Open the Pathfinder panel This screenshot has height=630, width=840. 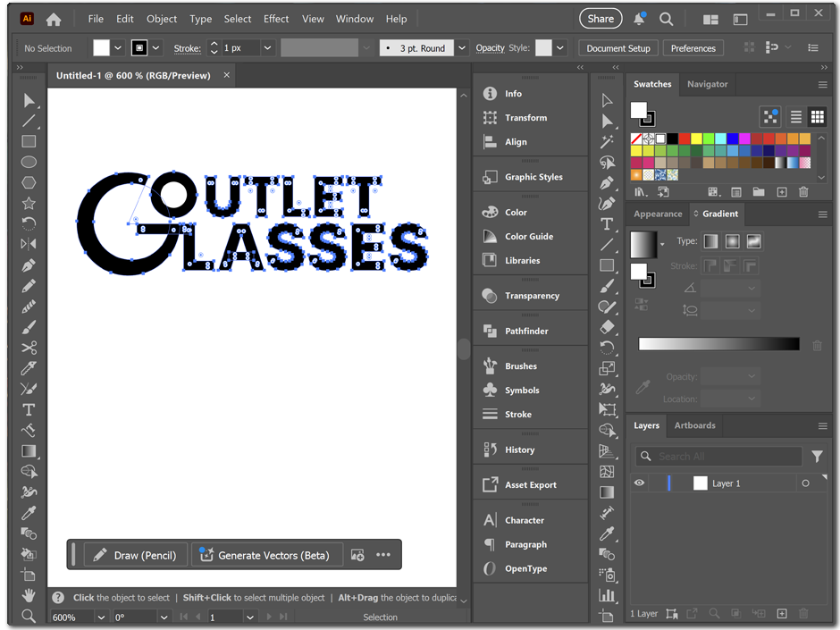pyautogui.click(x=526, y=331)
